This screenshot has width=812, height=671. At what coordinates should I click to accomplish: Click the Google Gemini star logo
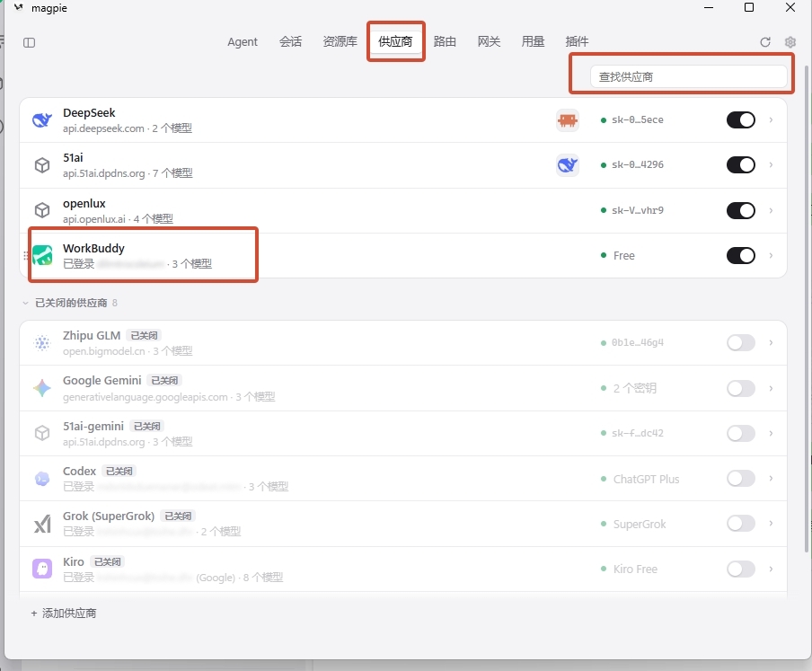[42, 388]
